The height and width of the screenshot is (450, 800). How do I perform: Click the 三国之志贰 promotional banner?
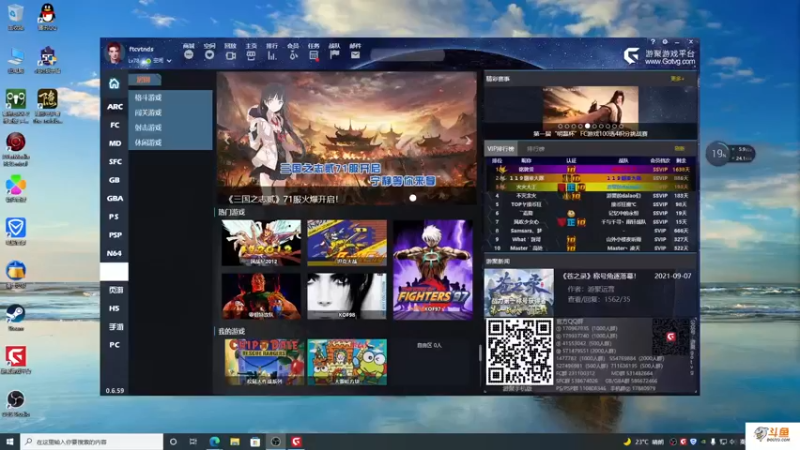point(347,138)
